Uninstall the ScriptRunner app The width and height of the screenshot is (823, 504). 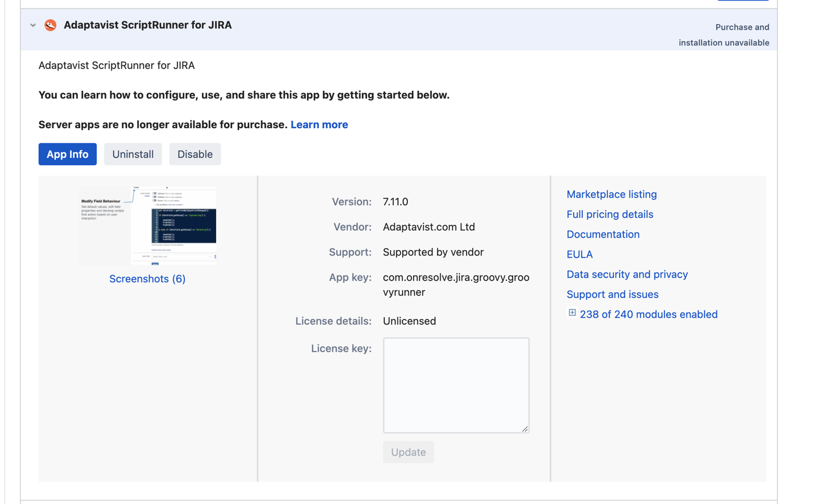(133, 155)
